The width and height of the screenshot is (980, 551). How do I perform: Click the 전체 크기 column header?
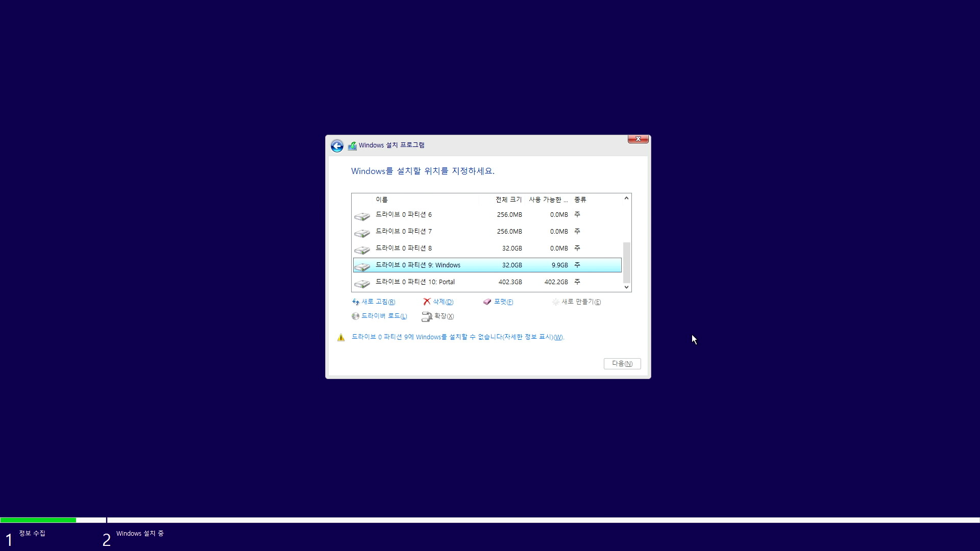[508, 199]
